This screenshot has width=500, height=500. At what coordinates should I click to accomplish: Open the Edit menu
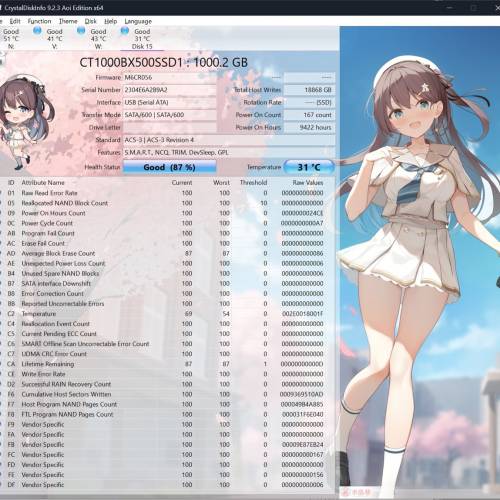(x=15, y=21)
